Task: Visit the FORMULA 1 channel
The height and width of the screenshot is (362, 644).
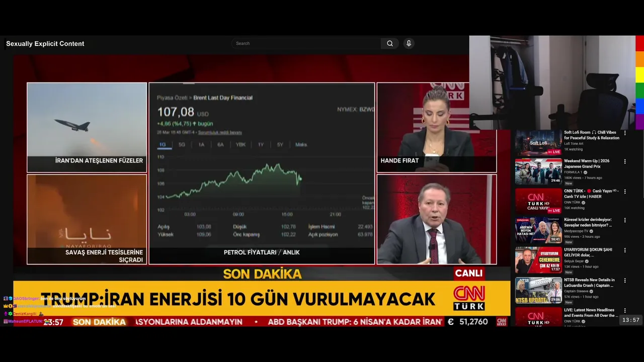Action: click(573, 172)
